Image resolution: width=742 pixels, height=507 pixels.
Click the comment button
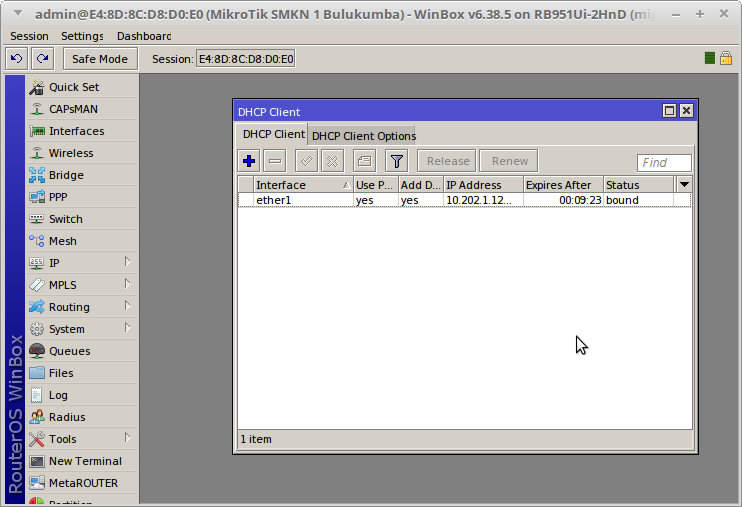[x=364, y=161]
